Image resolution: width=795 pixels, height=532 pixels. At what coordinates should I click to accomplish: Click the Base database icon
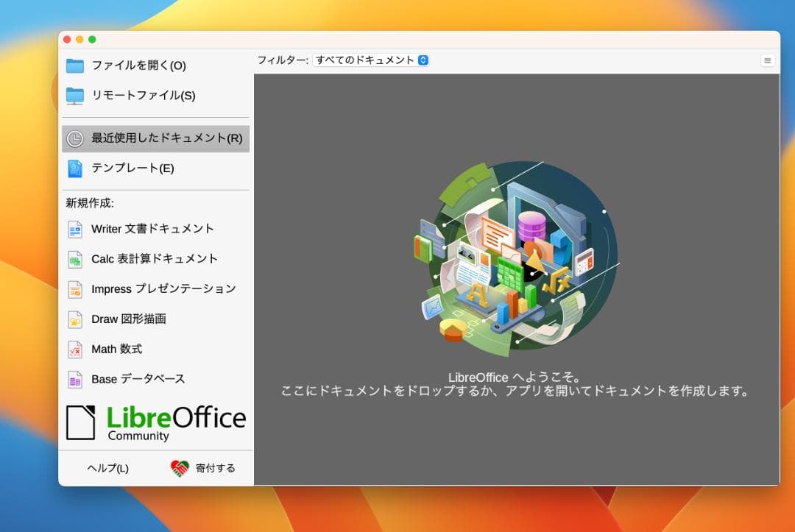(x=75, y=380)
